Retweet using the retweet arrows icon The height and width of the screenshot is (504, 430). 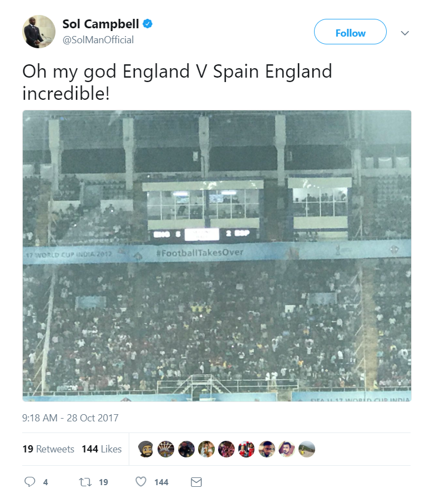tap(86, 482)
